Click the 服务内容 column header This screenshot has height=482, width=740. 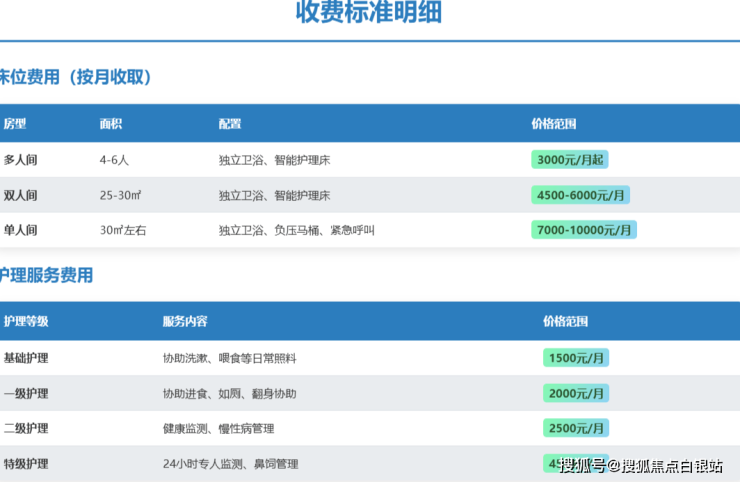tap(185, 321)
